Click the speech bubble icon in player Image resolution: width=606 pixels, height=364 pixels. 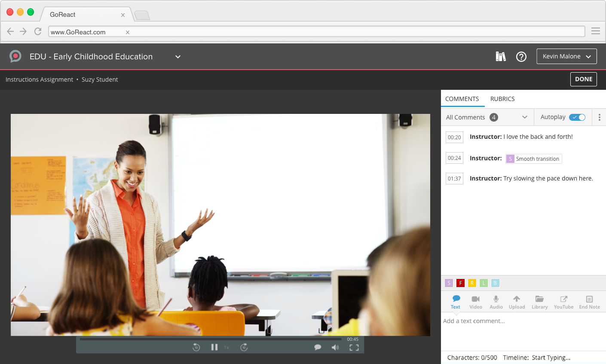[318, 347]
